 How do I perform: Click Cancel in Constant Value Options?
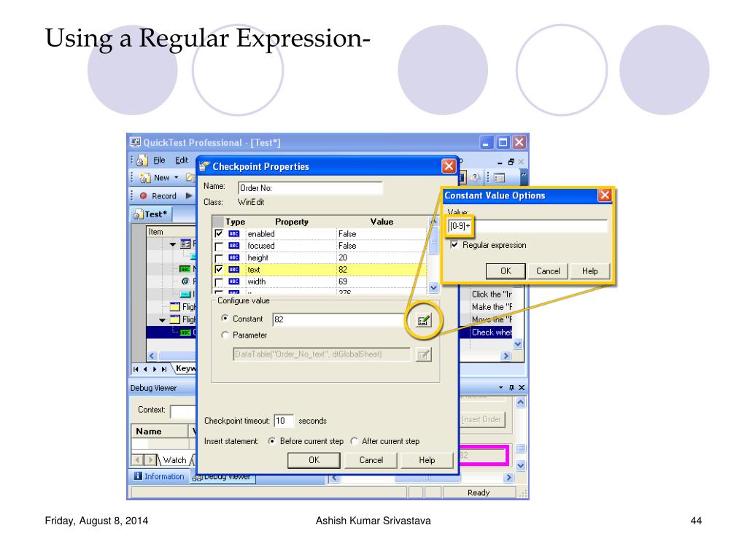click(x=548, y=271)
